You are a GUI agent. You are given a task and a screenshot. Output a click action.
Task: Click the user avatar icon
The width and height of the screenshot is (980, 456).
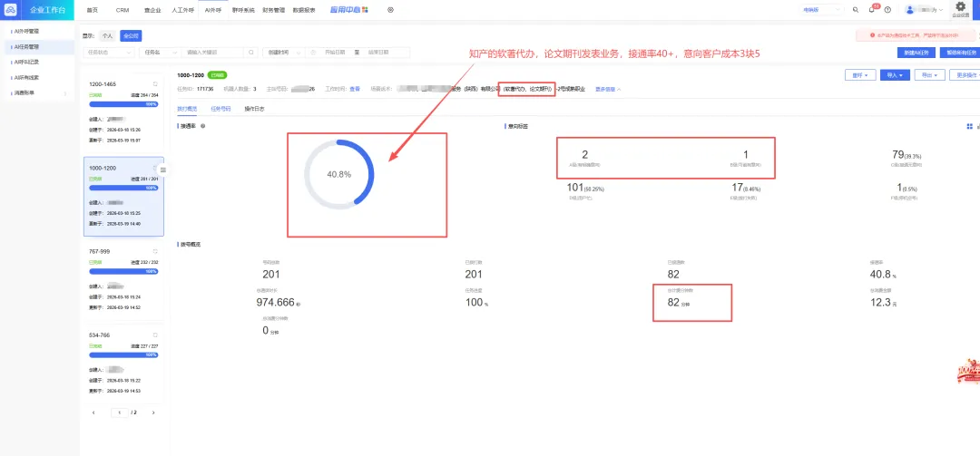[x=910, y=10]
